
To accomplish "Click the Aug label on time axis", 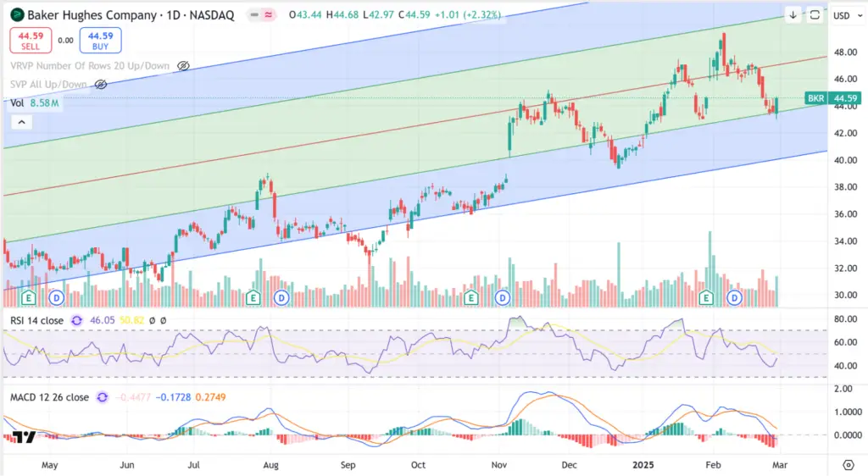I will pyautogui.click(x=270, y=465).
